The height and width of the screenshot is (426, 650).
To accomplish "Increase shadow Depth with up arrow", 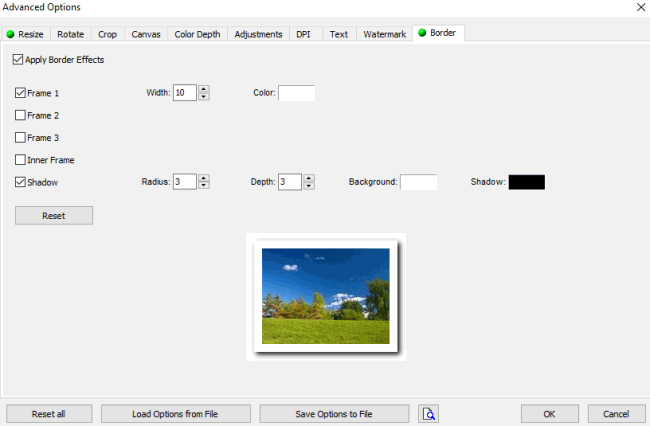I will point(309,178).
